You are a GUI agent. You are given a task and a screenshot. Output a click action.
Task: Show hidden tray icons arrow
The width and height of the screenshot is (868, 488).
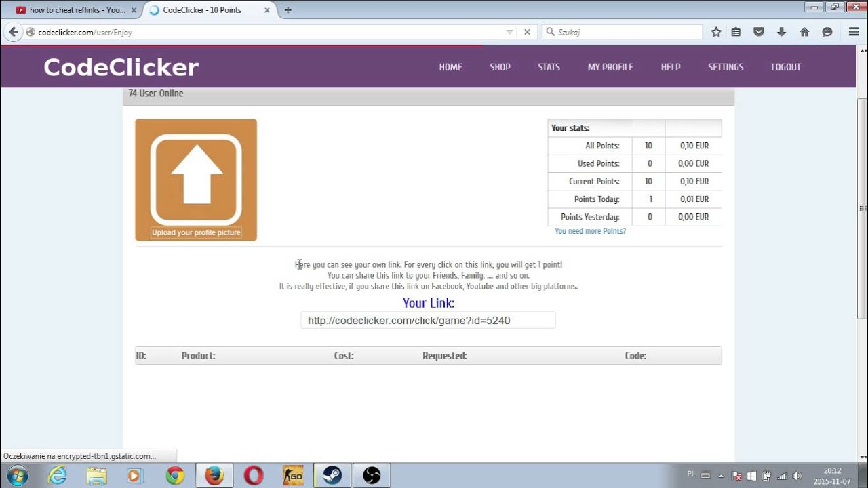[x=721, y=476]
